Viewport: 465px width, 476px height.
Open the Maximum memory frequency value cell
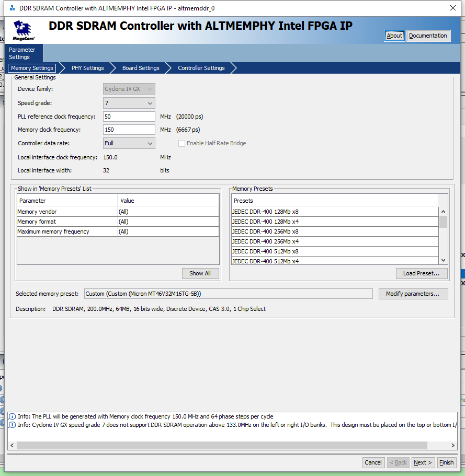(x=168, y=231)
